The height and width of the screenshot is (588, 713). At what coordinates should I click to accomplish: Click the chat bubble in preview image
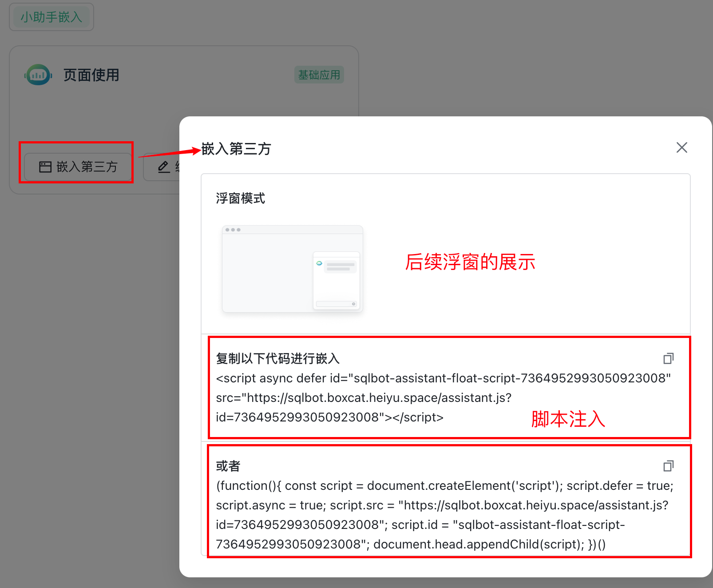(341, 267)
